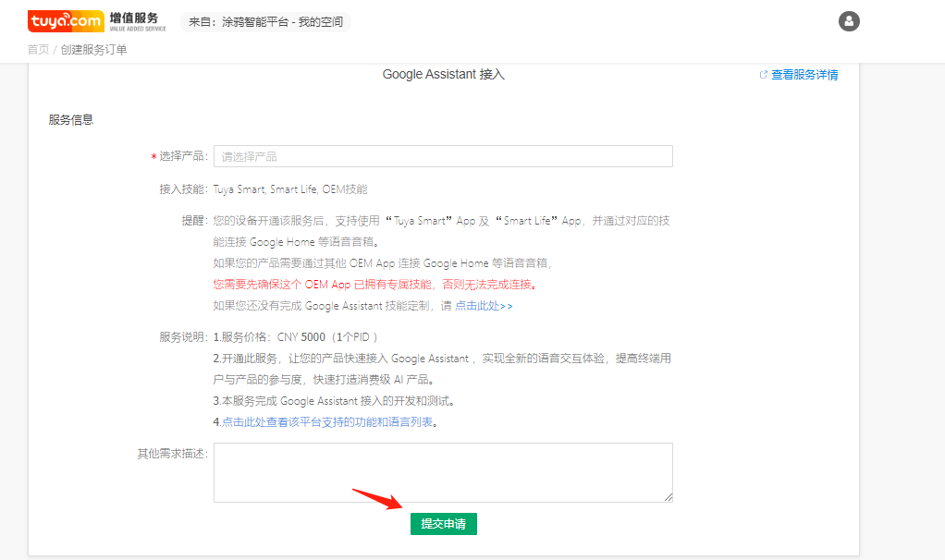Click the Google Assistant 接入 title

(x=444, y=74)
